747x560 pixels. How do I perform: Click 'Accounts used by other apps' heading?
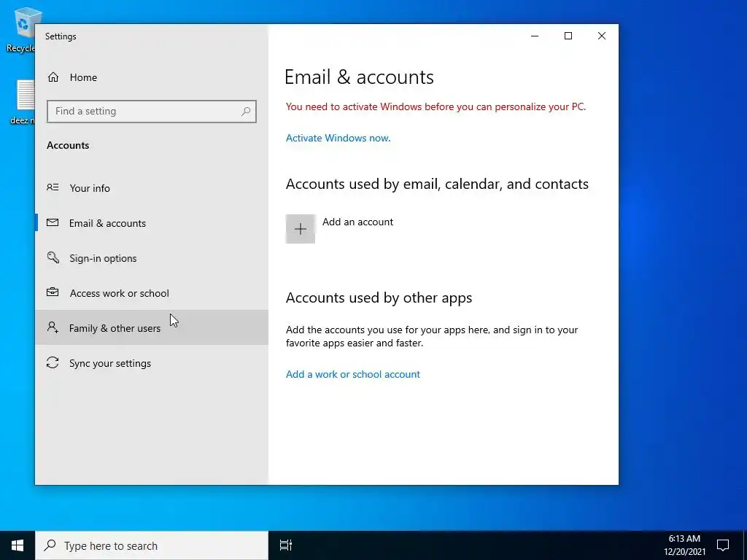[379, 297]
